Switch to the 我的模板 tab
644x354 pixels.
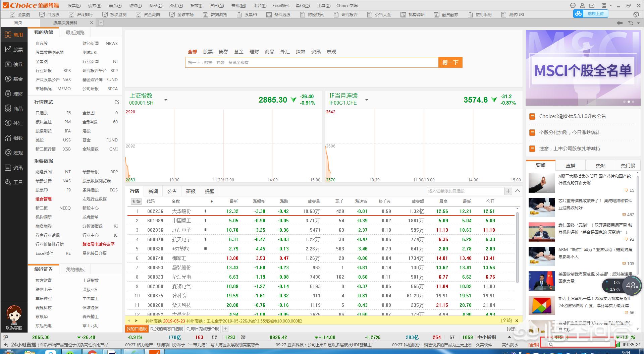[x=75, y=270]
